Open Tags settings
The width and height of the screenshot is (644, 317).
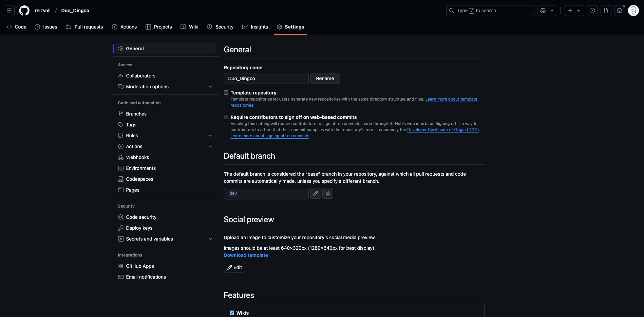point(166,125)
